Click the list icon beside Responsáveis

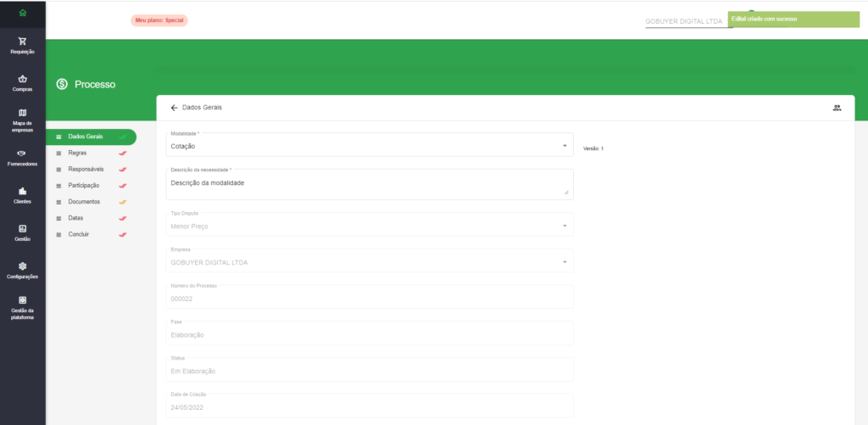pyautogui.click(x=58, y=170)
